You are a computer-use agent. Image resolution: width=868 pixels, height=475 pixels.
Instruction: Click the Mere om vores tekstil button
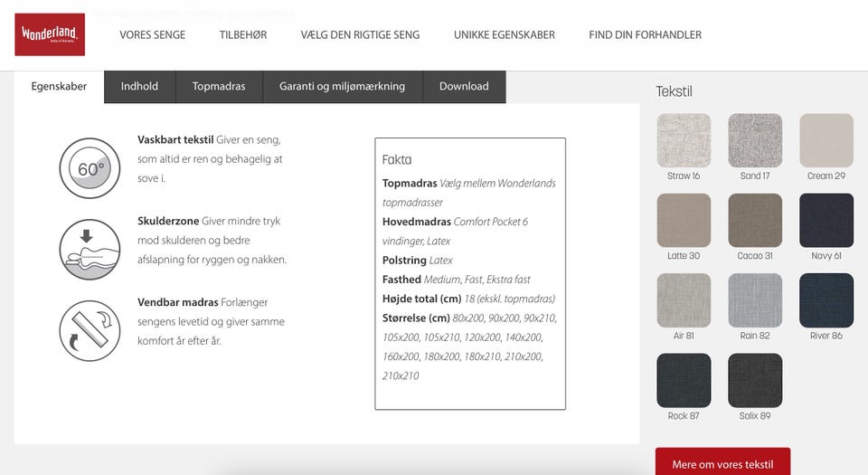pos(723,461)
